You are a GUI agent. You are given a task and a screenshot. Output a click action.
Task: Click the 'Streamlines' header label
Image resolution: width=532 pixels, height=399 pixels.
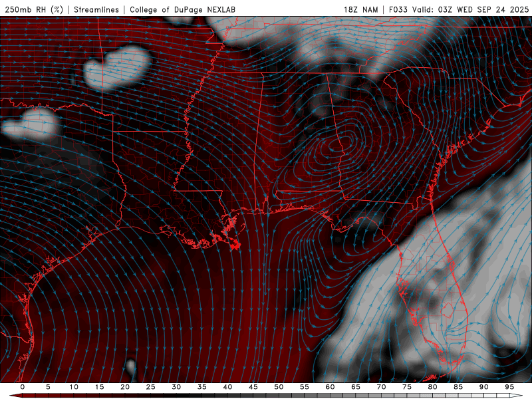96,9
